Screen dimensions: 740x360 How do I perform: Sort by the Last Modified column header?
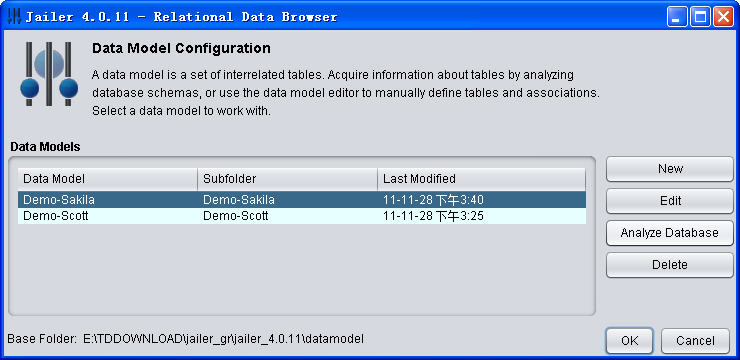tap(481, 179)
